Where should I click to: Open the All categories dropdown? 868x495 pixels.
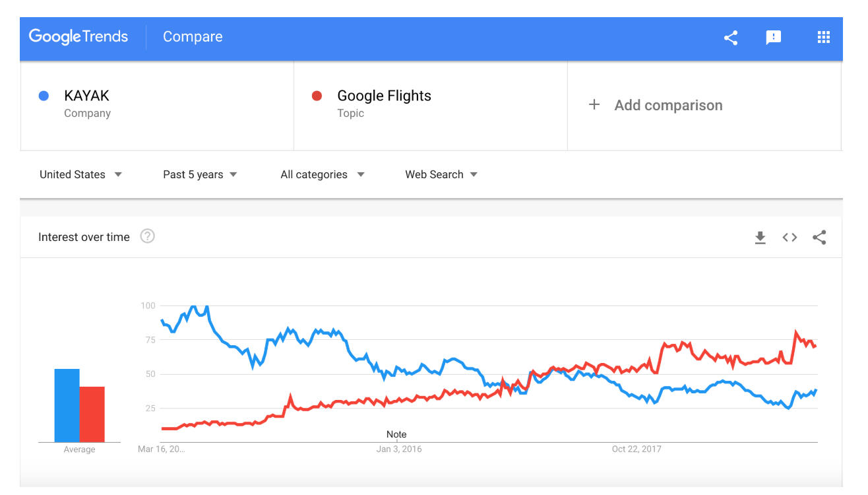[x=322, y=175]
